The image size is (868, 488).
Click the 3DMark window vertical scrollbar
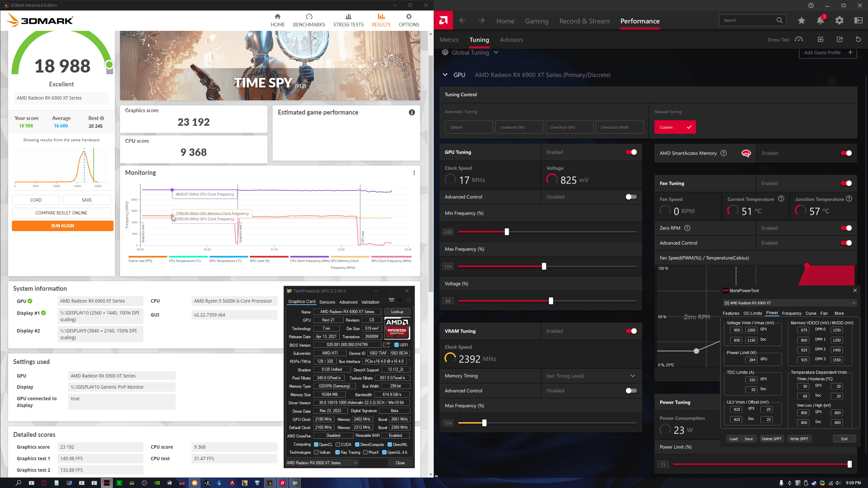(431, 173)
